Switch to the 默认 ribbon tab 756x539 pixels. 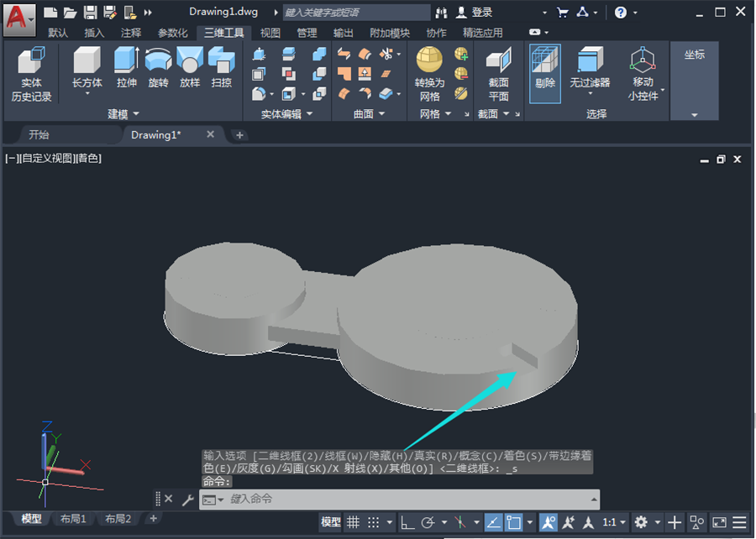58,33
